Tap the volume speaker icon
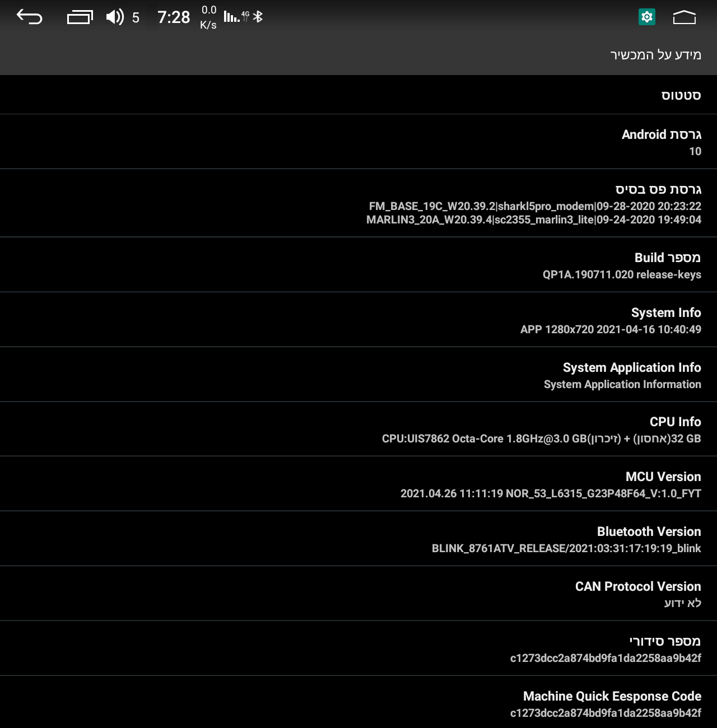This screenshot has width=717, height=728. [115, 17]
